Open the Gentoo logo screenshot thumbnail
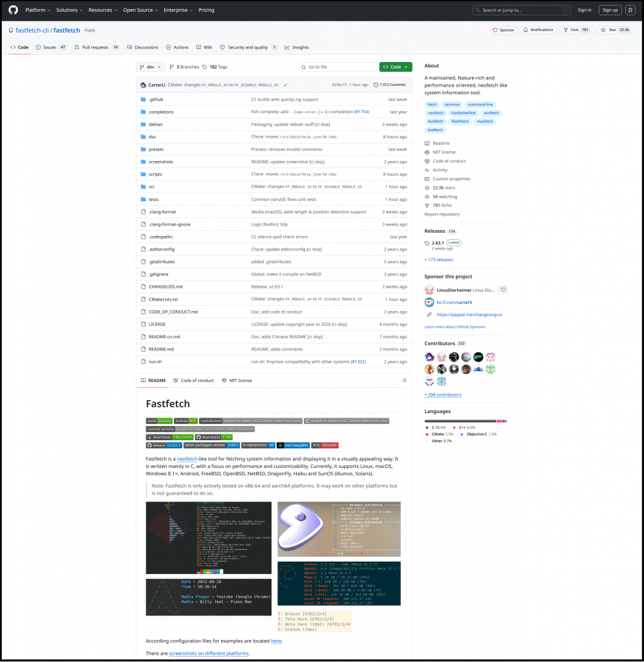 pyautogui.click(x=339, y=529)
